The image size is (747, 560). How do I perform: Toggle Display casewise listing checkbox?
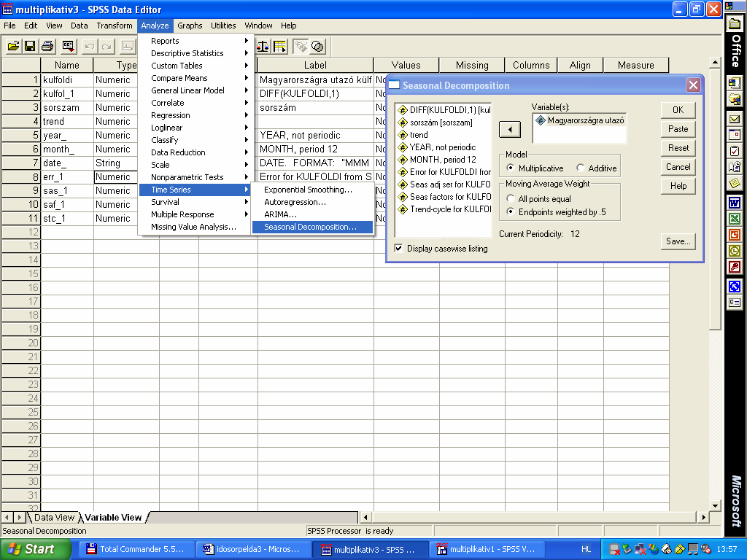398,248
